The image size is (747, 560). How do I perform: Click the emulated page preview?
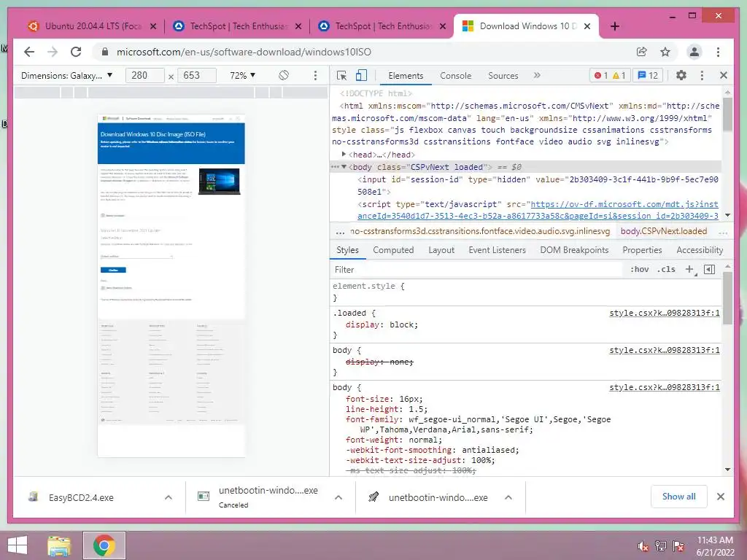point(171,286)
